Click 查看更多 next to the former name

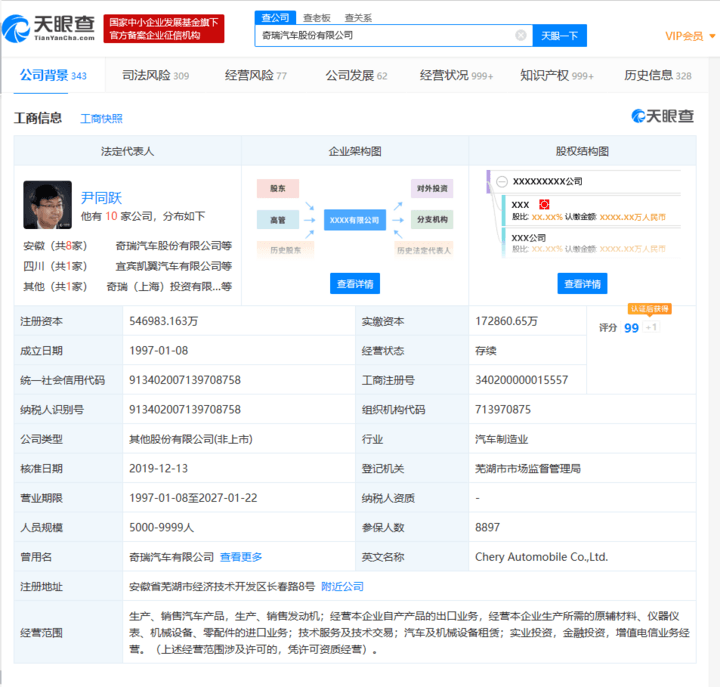(x=241, y=557)
